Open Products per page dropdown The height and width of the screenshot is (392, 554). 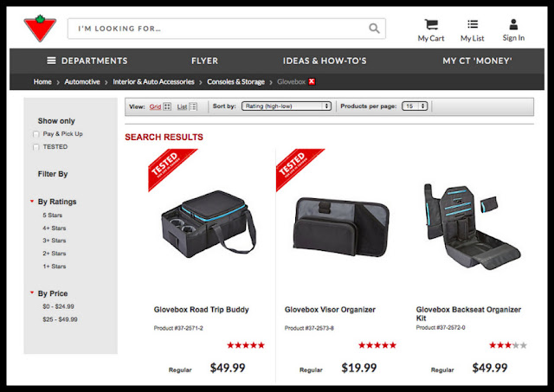tap(415, 106)
